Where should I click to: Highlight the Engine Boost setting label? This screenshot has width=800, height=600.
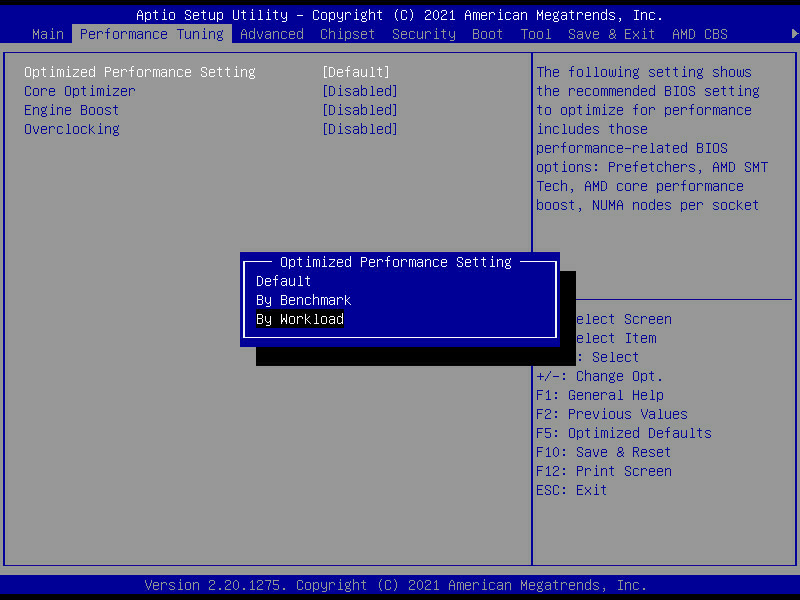(72, 110)
